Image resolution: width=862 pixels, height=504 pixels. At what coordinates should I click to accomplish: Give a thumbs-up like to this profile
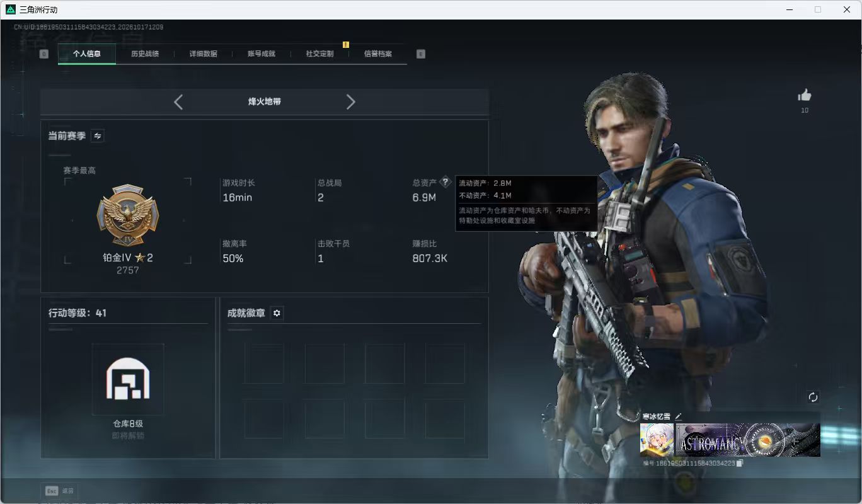tap(805, 96)
